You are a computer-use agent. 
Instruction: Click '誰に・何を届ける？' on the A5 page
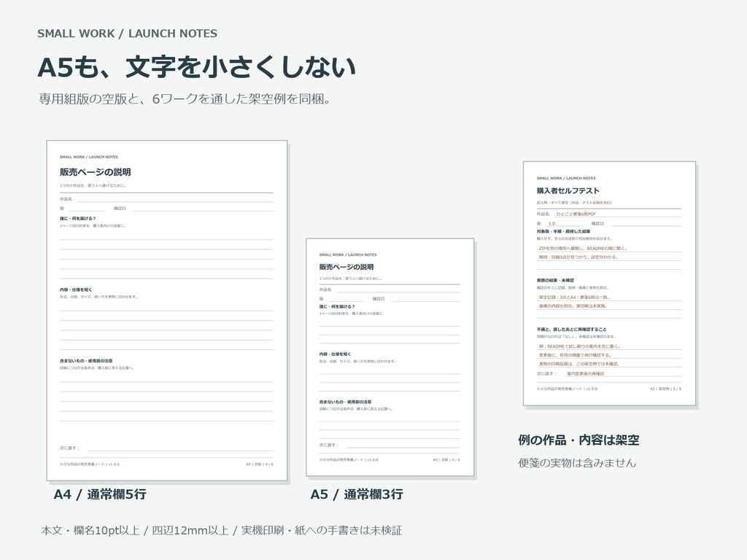(337, 307)
